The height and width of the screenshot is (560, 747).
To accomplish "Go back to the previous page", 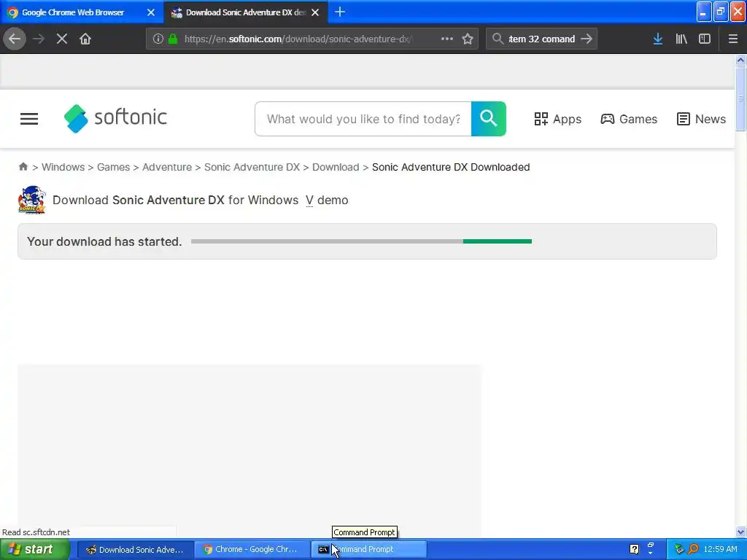I will click(15, 39).
